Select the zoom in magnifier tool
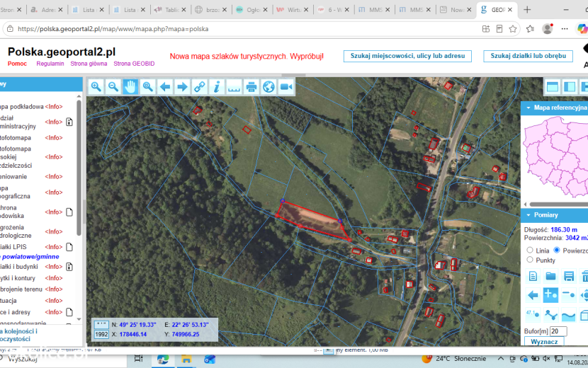This screenshot has width=588, height=368. pos(96,87)
